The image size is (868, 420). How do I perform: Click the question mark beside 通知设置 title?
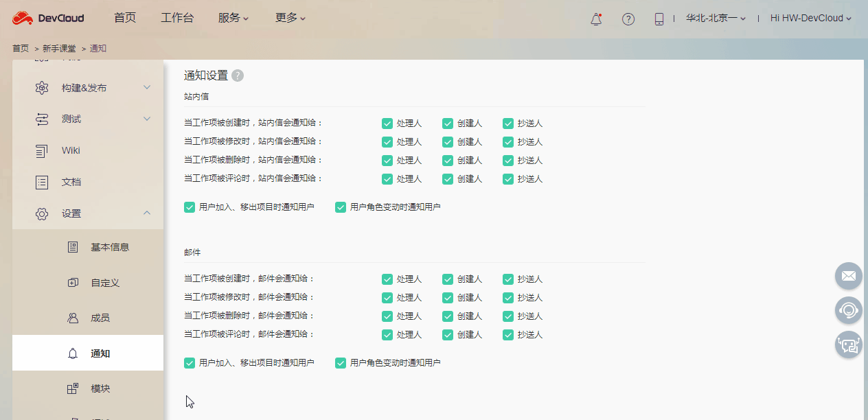point(238,75)
